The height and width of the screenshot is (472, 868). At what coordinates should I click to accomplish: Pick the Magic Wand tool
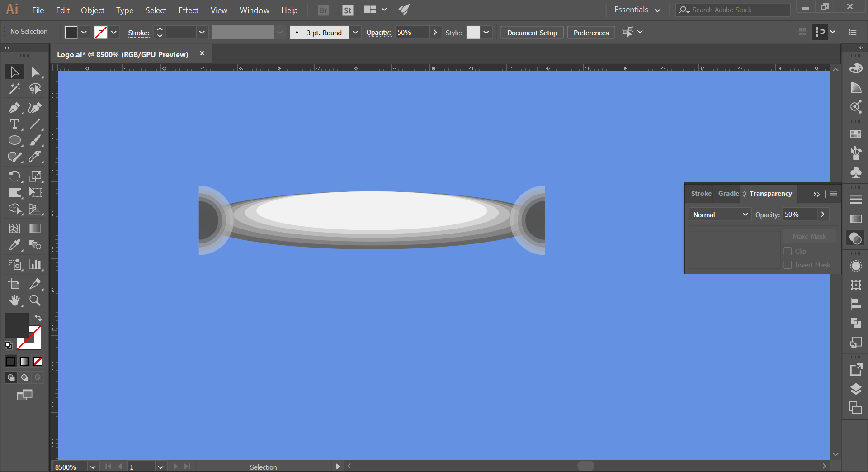14,88
